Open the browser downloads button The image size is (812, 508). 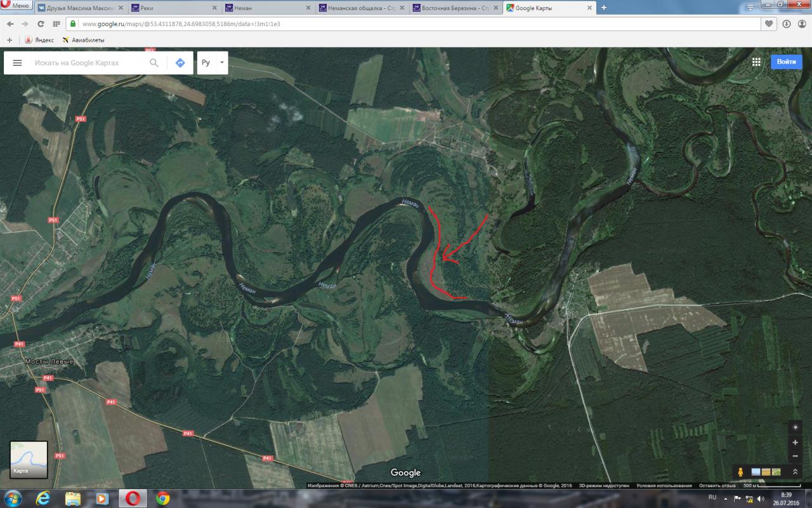tap(786, 23)
